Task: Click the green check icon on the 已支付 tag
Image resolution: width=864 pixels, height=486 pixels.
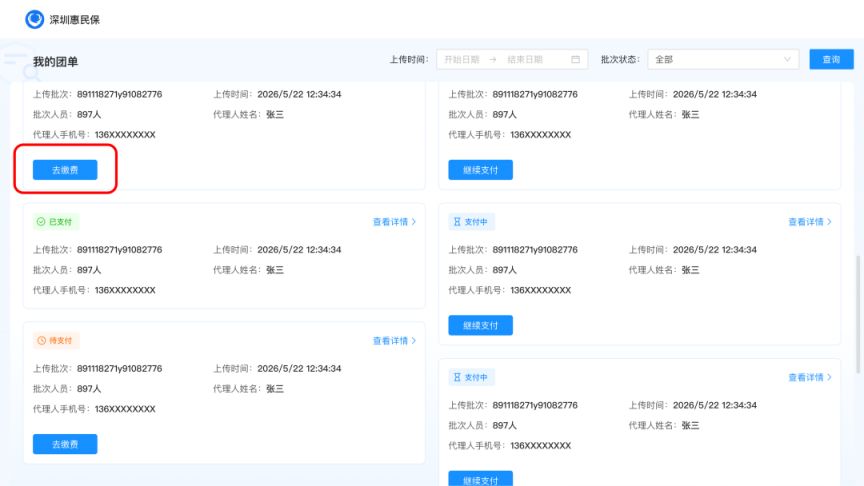Action: [x=41, y=222]
